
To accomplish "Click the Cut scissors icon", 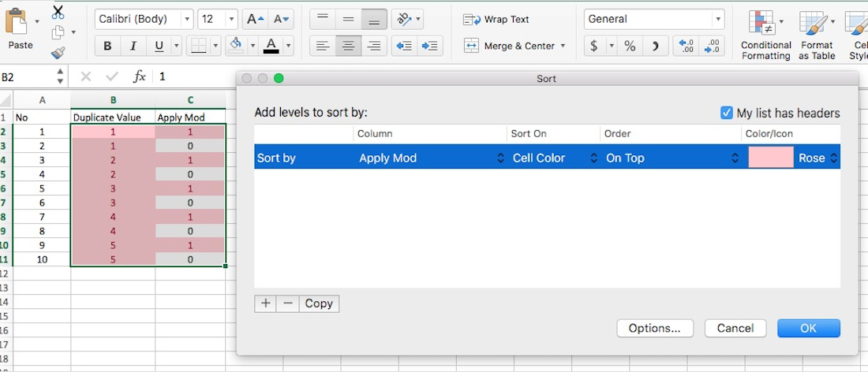I will [58, 12].
